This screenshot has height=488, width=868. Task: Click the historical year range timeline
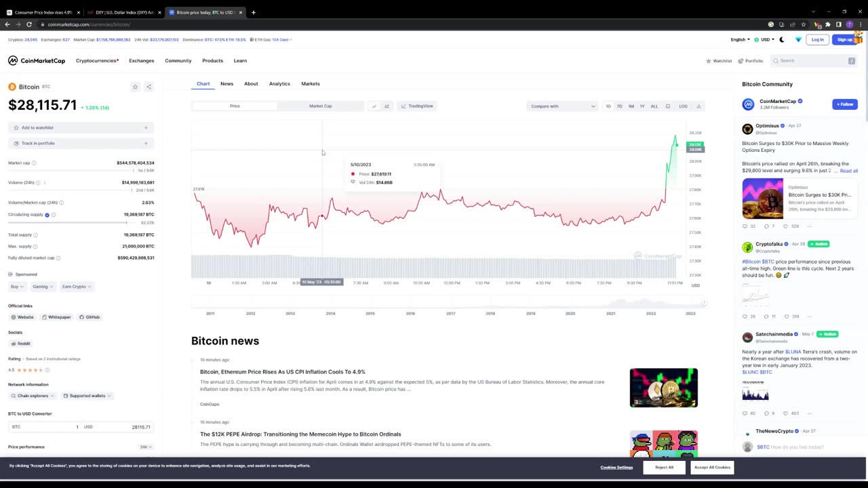(450, 304)
